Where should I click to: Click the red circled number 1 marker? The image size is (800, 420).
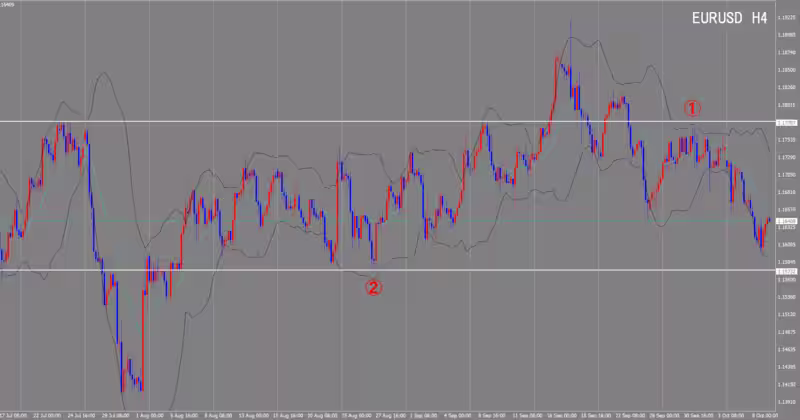[693, 107]
